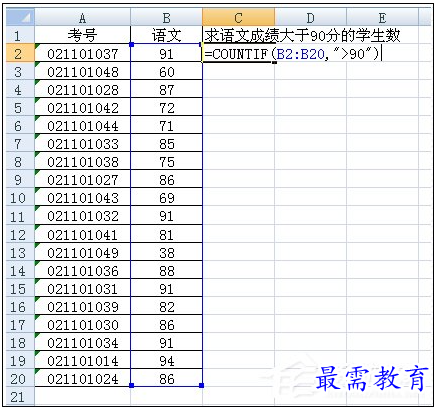Select row 17 header
Screen dimensions: 437x410
[20, 324]
